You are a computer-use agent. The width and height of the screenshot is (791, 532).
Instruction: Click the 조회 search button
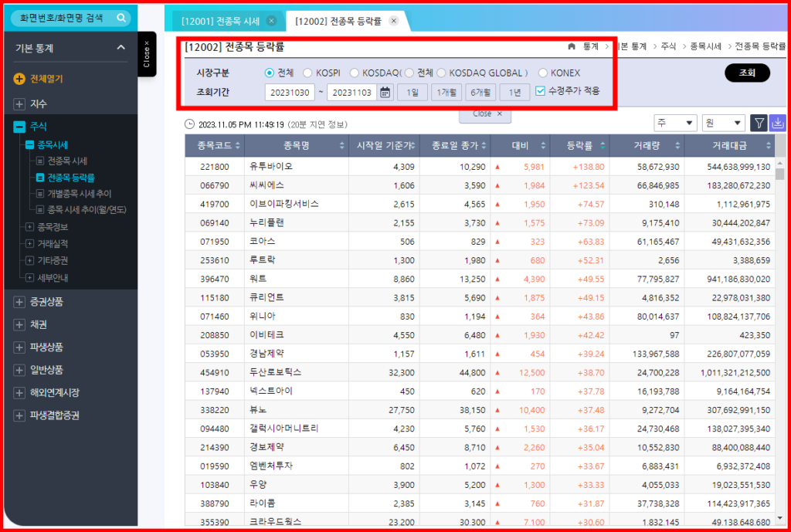click(747, 73)
